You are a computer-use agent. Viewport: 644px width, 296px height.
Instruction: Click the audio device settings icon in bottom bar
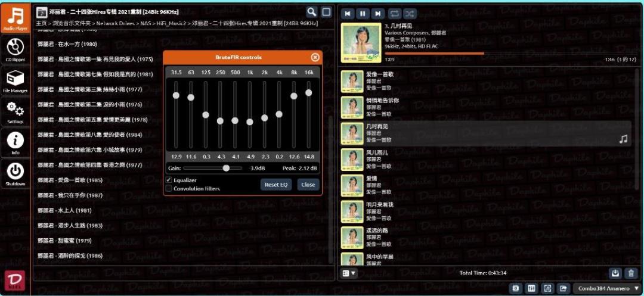point(516,288)
